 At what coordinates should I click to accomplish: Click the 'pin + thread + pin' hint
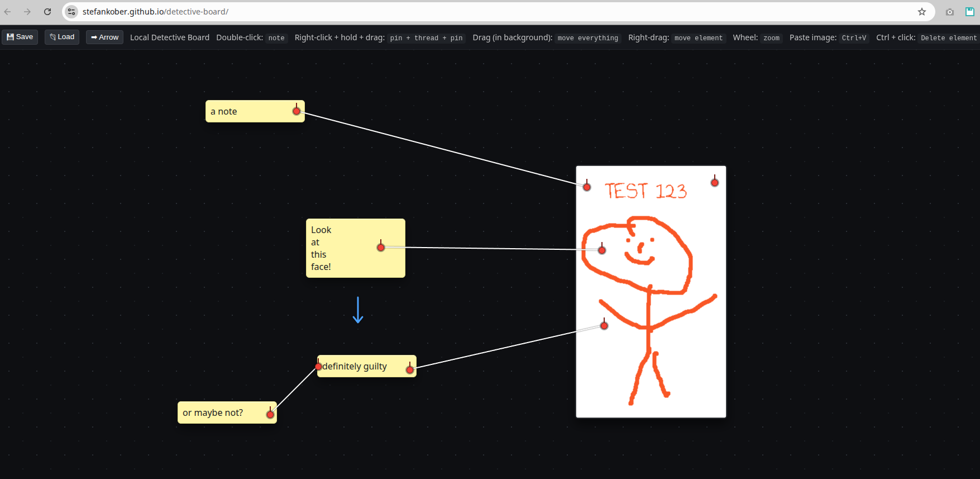(x=427, y=38)
